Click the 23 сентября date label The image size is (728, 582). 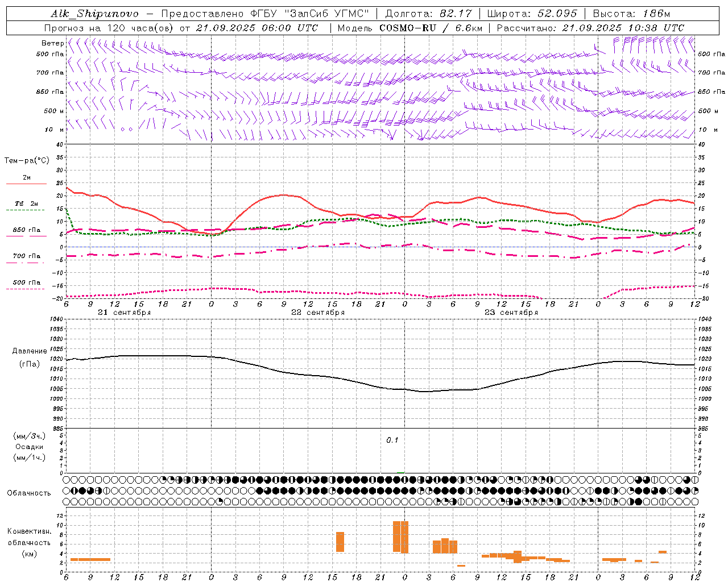[x=511, y=313]
